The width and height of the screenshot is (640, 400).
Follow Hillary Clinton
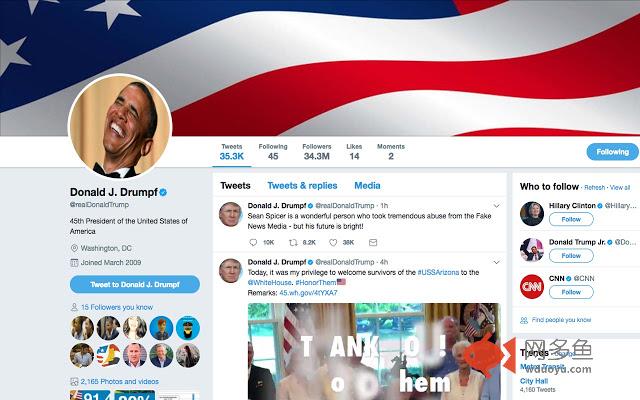pos(571,219)
